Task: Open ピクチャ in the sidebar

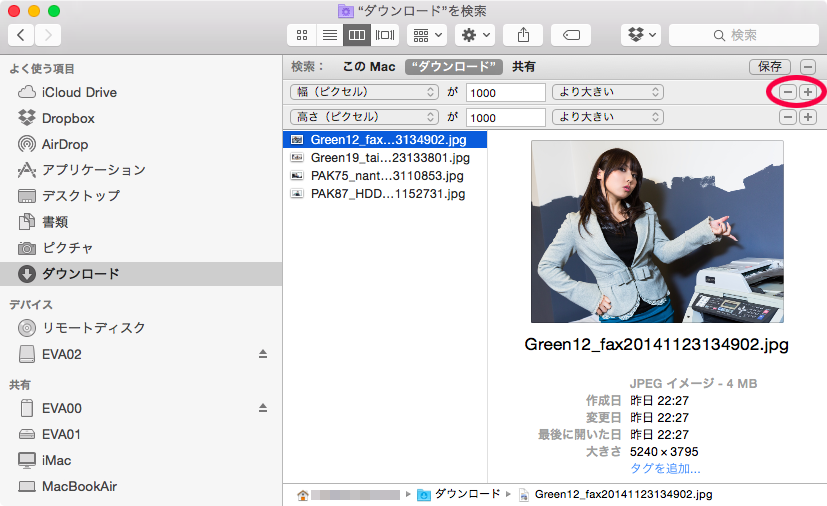Action: 141,247
